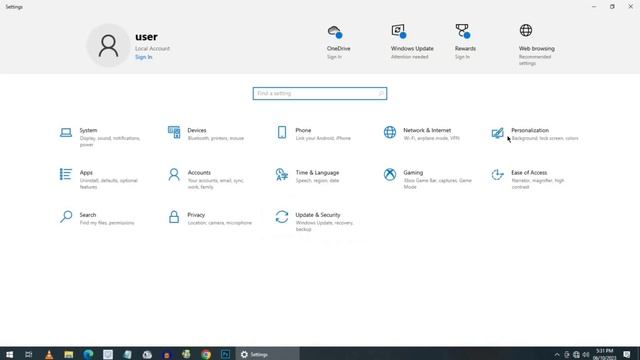Image resolution: width=640 pixels, height=360 pixels.
Task: Click the Settings taskbar button
Action: pos(267,354)
